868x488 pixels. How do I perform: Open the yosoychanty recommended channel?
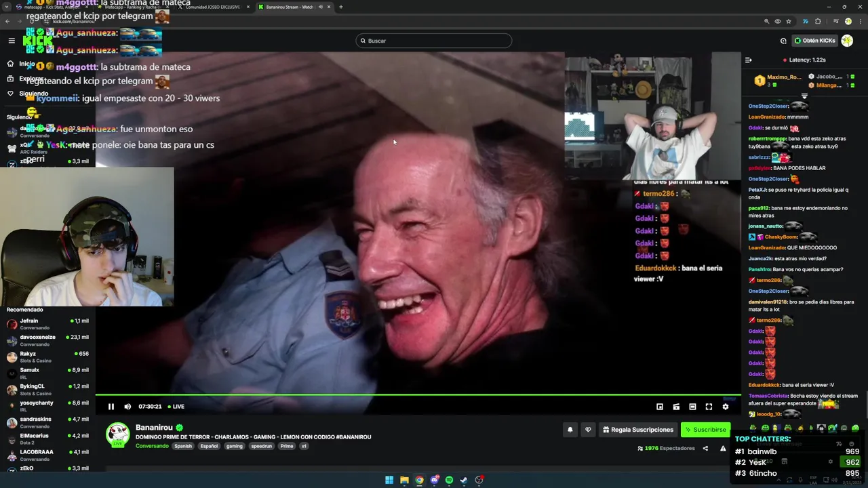click(x=47, y=405)
